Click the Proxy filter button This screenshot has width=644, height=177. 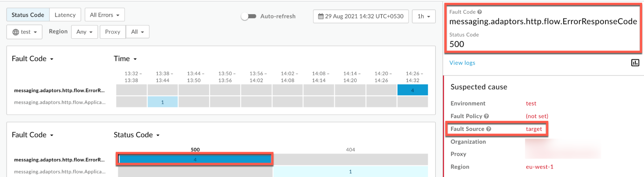point(112,32)
